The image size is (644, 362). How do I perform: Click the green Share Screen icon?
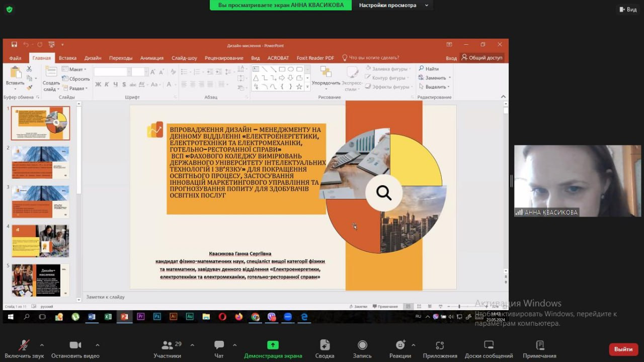(x=273, y=345)
